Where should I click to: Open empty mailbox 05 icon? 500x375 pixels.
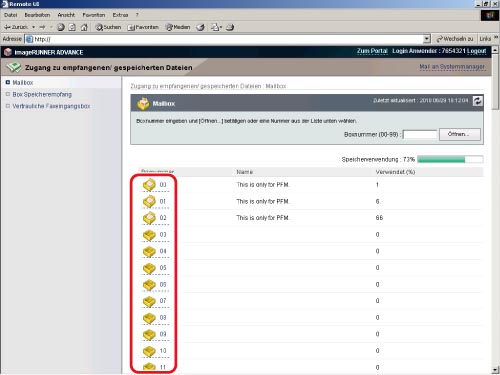click(149, 268)
